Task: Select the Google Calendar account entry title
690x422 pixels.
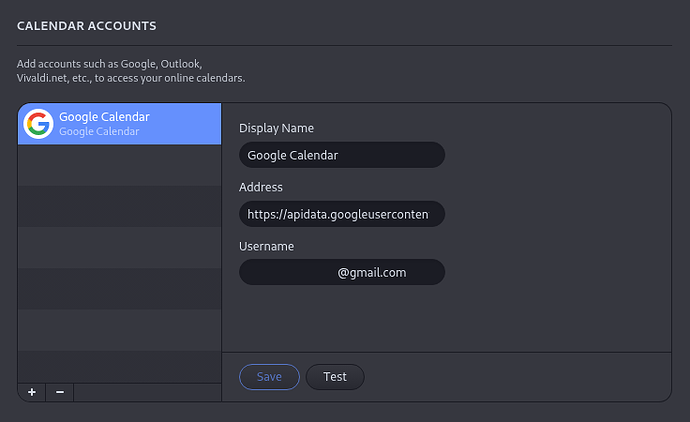Action: click(x=104, y=117)
